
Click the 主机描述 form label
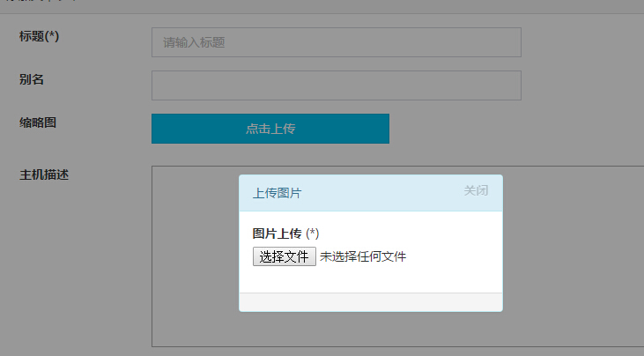43,175
